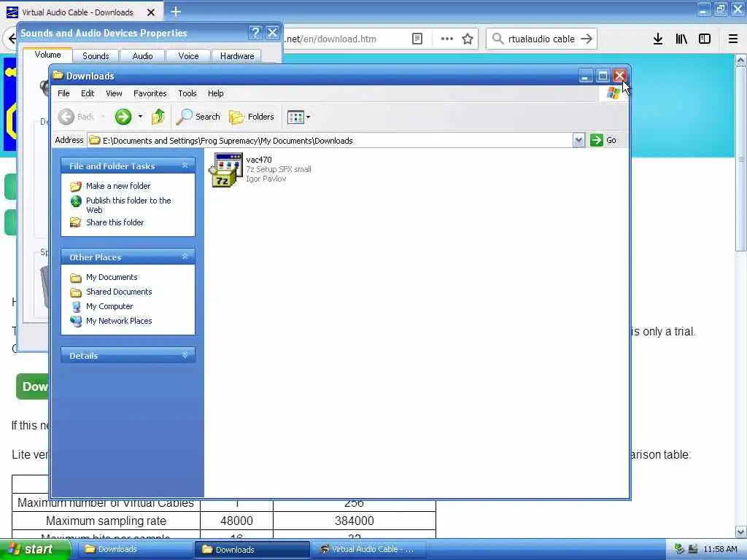Open the View menu in Downloads window
Screen dimensions: 747x560
click(x=114, y=93)
